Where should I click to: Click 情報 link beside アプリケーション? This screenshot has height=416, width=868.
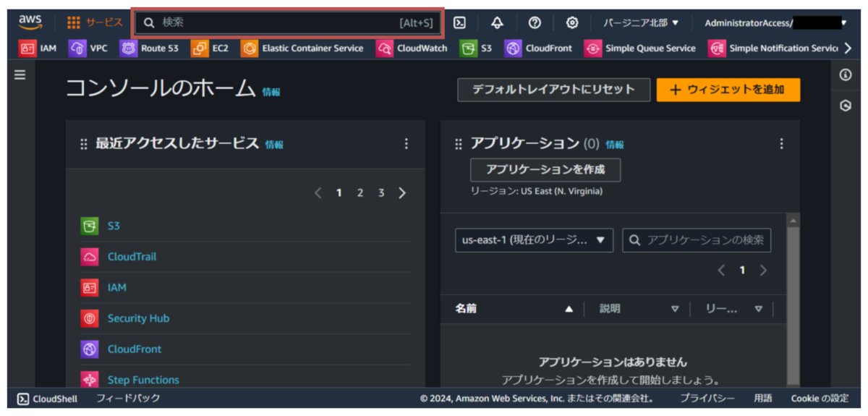point(615,145)
